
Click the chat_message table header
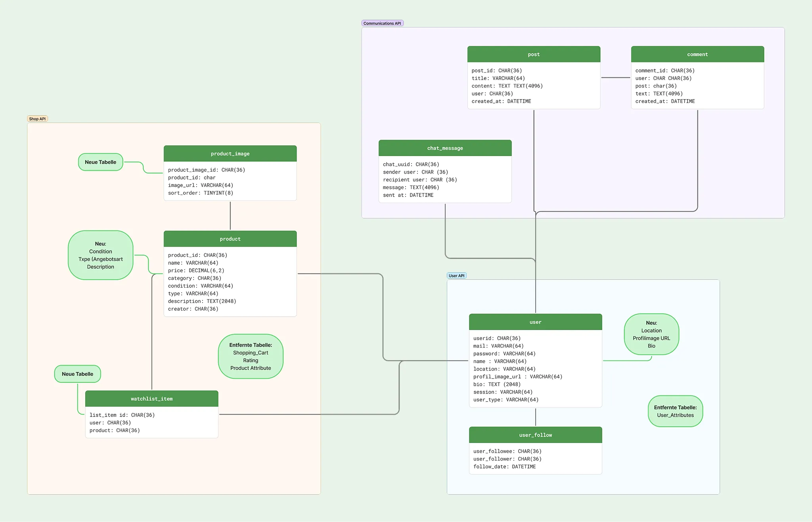[x=445, y=148]
